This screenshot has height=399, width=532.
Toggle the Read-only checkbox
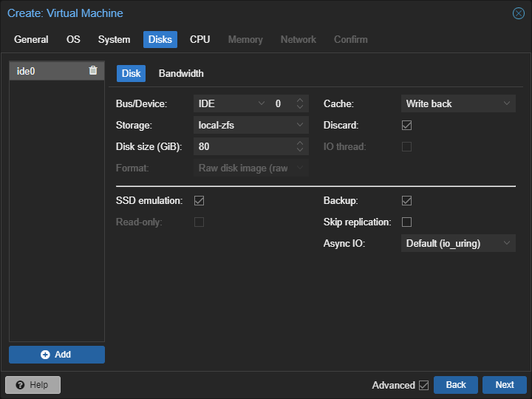point(199,222)
